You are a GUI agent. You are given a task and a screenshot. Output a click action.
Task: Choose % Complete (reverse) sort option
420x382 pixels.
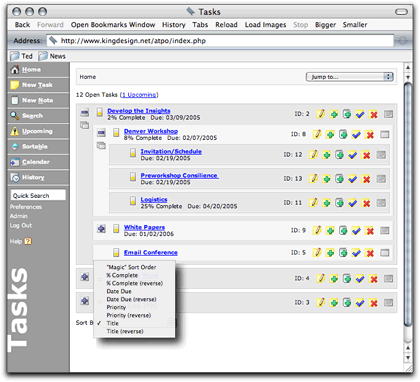coord(135,283)
